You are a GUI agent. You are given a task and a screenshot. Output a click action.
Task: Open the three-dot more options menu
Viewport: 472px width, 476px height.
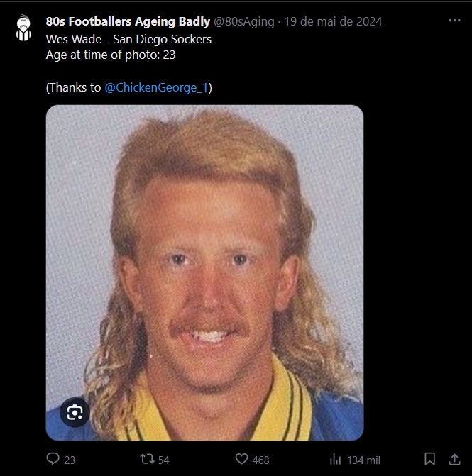[x=455, y=21]
